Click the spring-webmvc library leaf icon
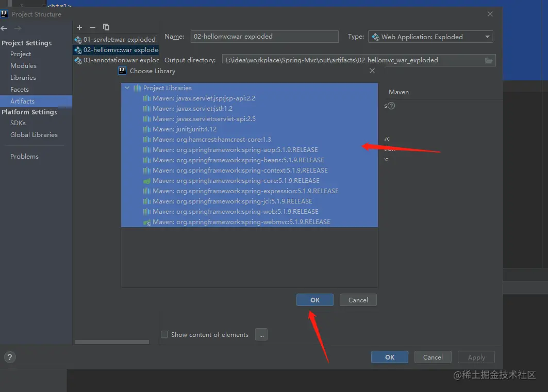 [x=147, y=223]
